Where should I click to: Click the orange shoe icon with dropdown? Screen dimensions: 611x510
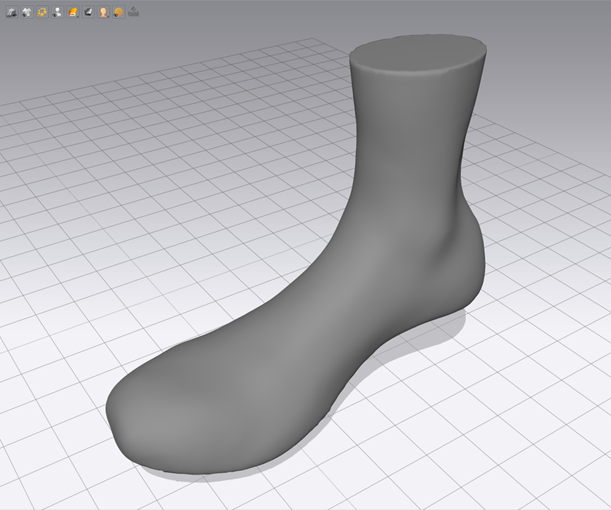[73, 12]
